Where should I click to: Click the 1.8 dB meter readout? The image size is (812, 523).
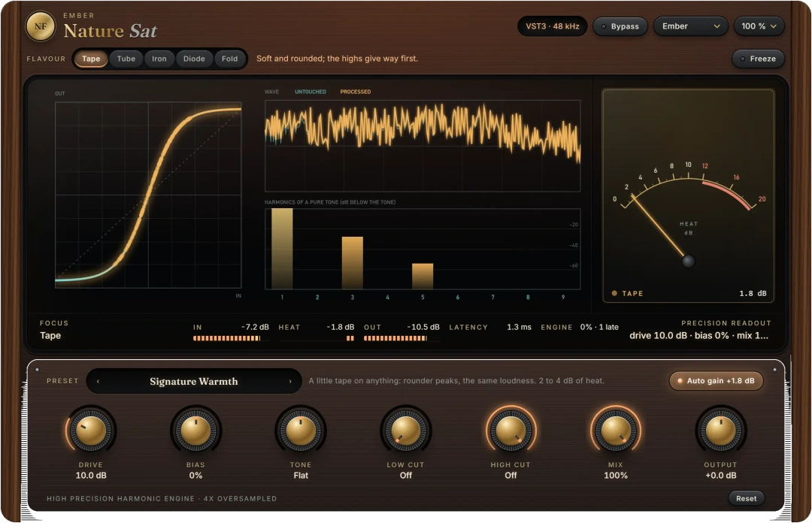coord(753,294)
